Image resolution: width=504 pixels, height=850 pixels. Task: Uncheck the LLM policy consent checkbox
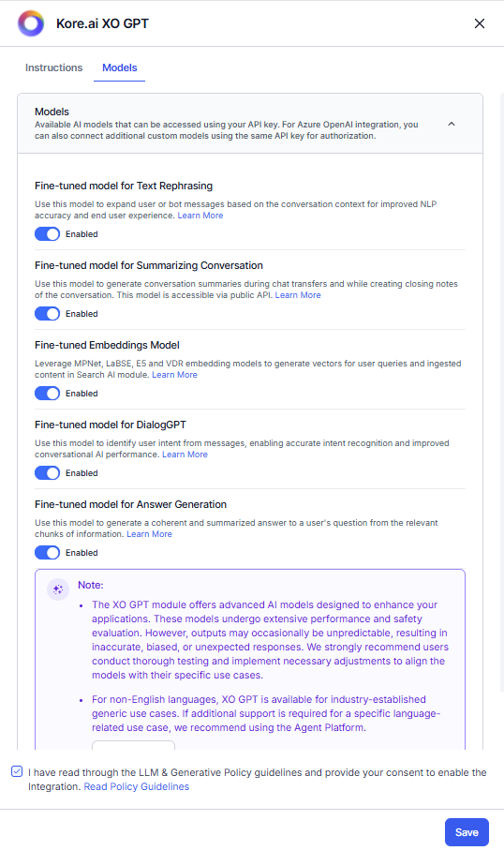point(17,771)
